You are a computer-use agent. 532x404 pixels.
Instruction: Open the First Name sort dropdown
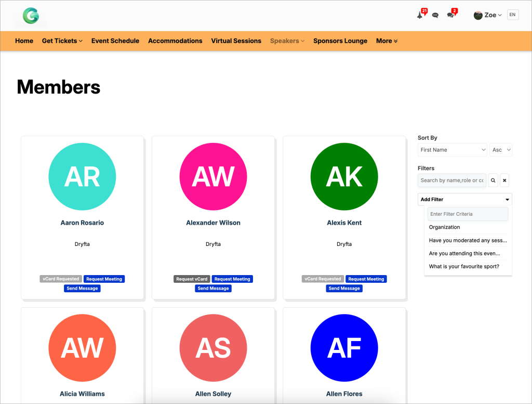click(452, 150)
